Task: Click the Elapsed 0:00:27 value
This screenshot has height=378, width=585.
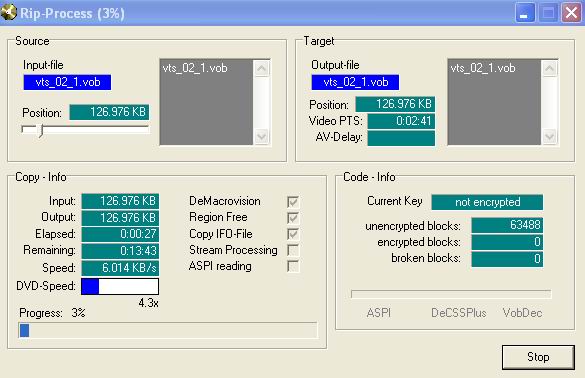Action: (x=120, y=234)
